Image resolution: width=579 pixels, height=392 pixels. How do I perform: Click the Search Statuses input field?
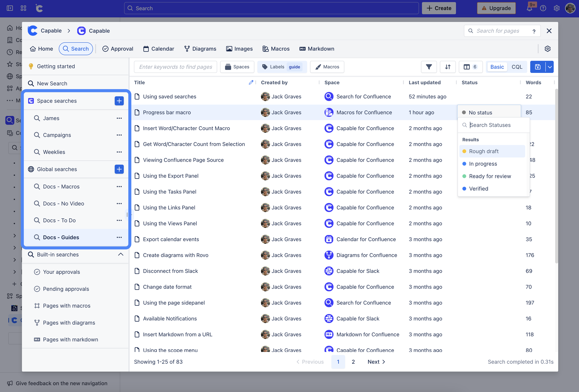tap(494, 125)
